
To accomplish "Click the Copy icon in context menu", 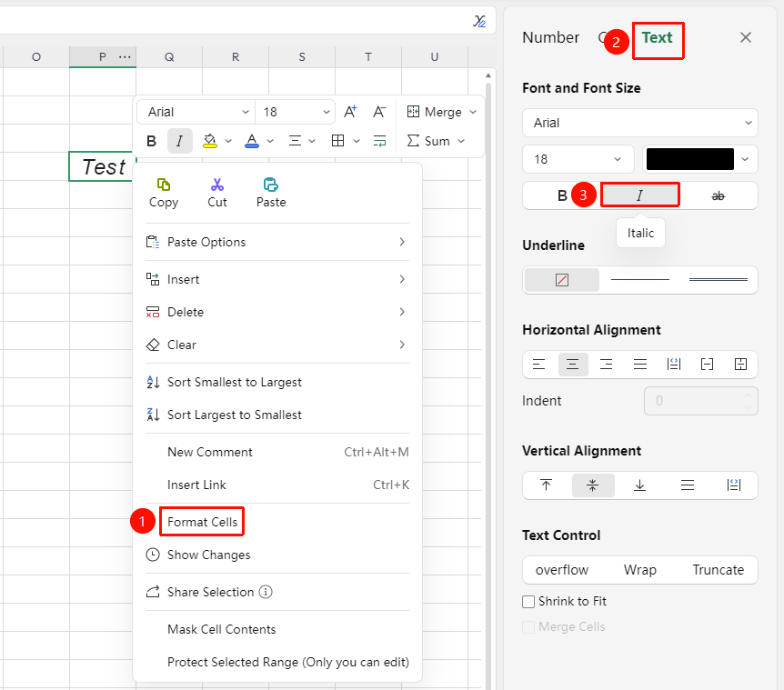I will [x=164, y=185].
